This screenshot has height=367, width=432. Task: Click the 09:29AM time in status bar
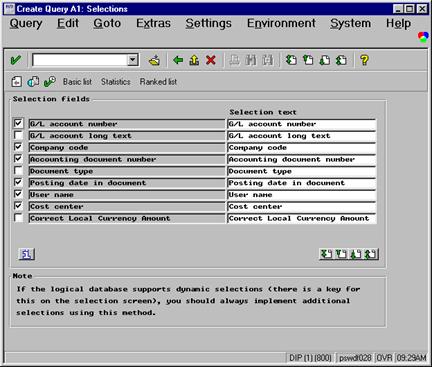(411, 358)
